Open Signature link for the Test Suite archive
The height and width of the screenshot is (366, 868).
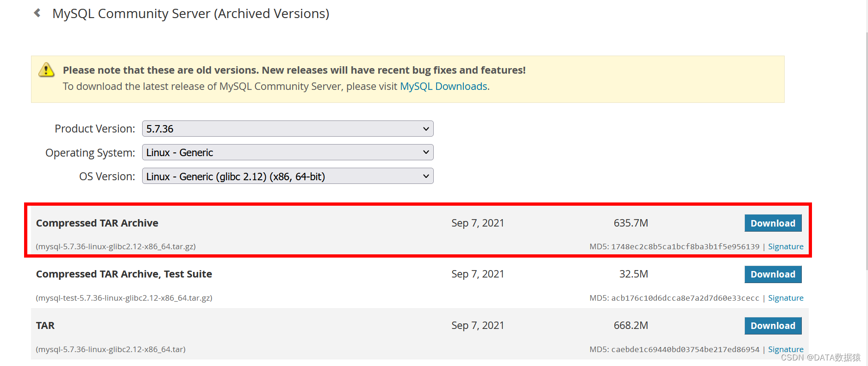786,298
